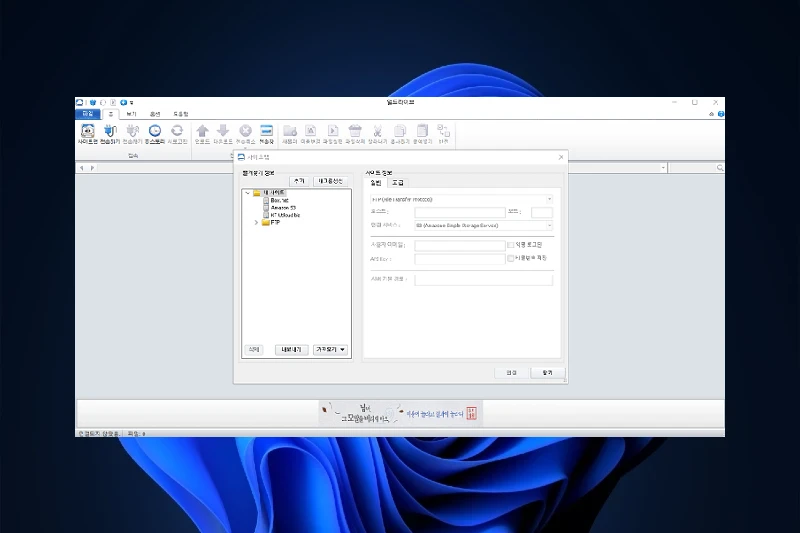The width and height of the screenshot is (800, 533).
Task: Select the My Sites folder label
Action: pyautogui.click(x=273, y=193)
